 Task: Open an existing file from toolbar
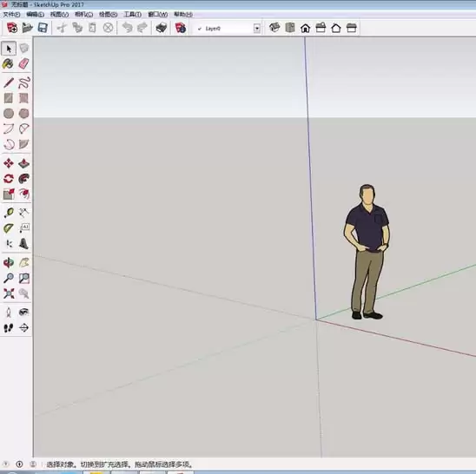(27, 28)
